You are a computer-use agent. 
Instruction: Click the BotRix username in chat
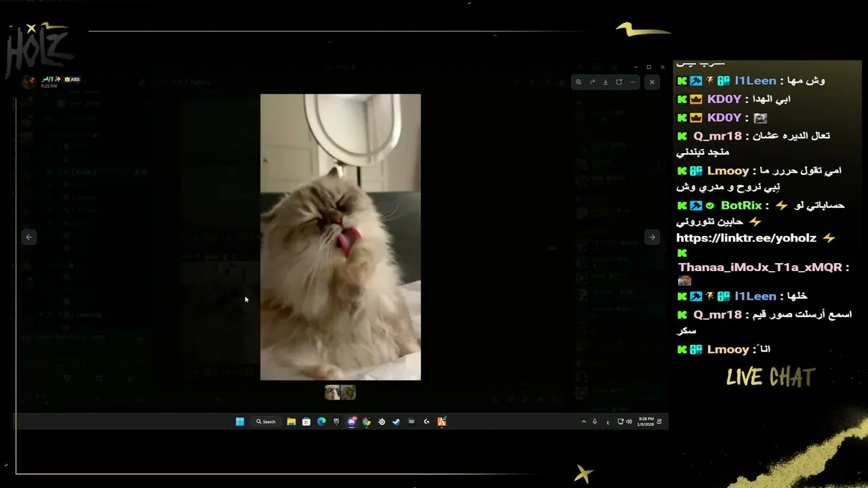click(x=741, y=205)
